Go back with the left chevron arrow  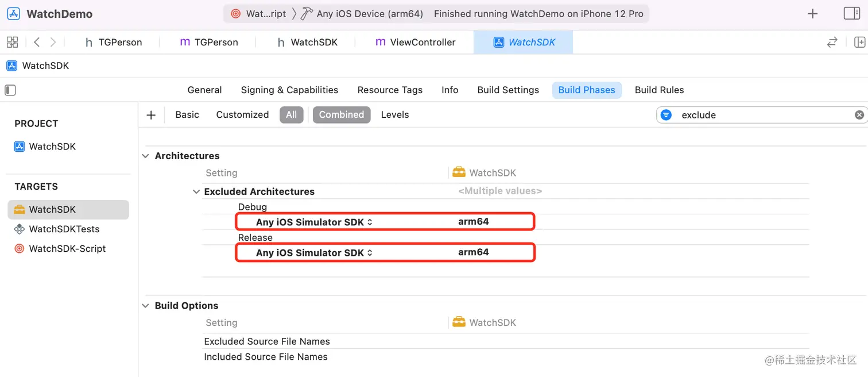37,42
